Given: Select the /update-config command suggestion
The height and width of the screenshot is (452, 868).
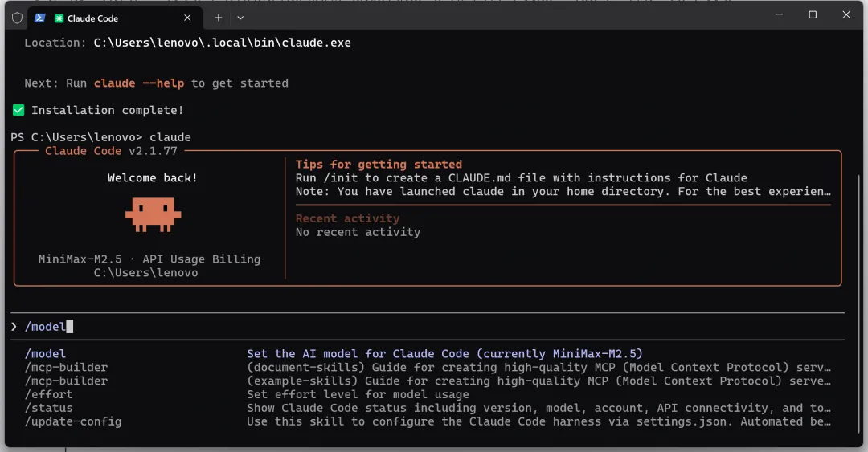Looking at the screenshot, I should pos(72,421).
